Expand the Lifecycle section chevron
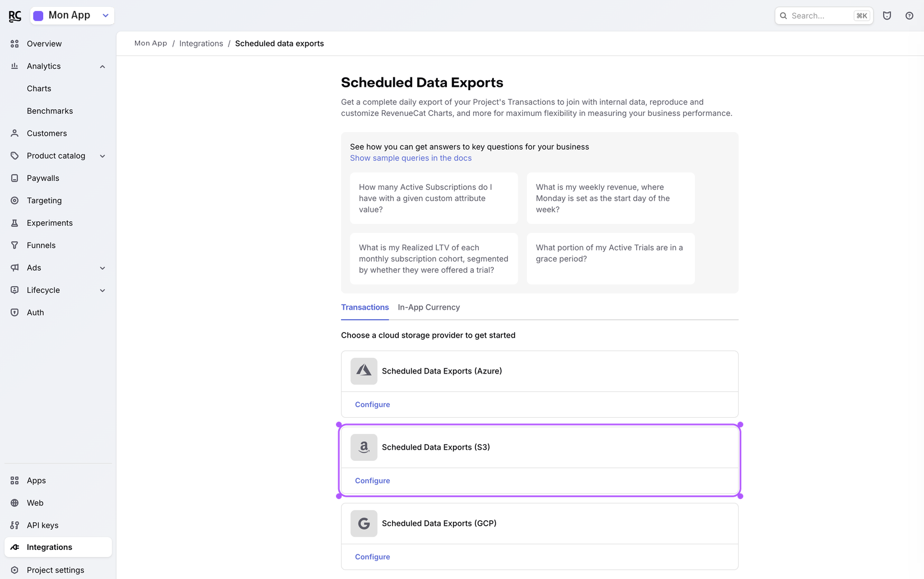 click(102, 291)
